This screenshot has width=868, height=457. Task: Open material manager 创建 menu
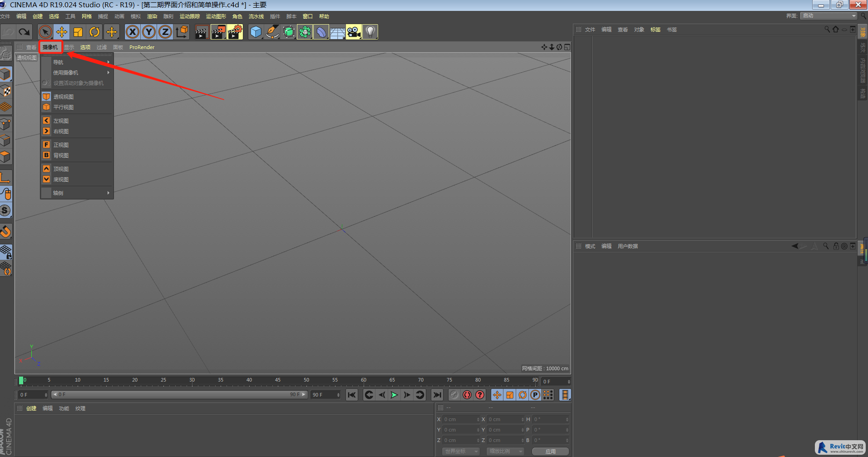tap(31, 408)
